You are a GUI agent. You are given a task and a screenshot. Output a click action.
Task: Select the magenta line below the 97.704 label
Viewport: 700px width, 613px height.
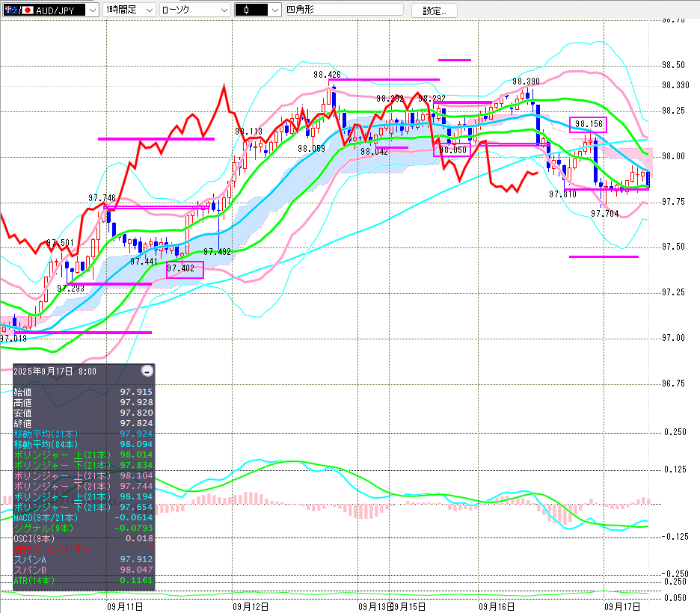coord(604,256)
